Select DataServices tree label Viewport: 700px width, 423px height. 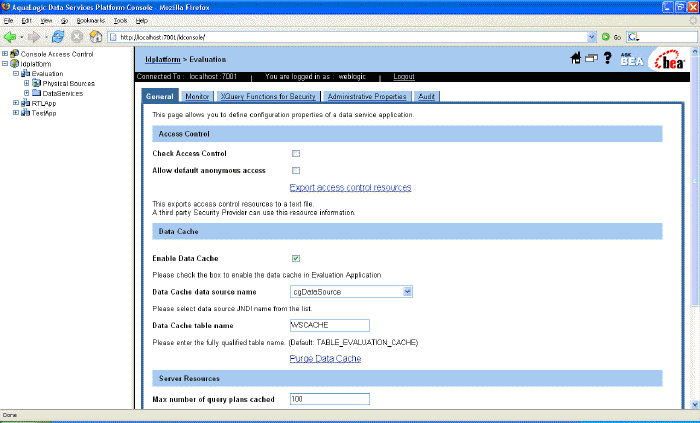pyautogui.click(x=62, y=93)
